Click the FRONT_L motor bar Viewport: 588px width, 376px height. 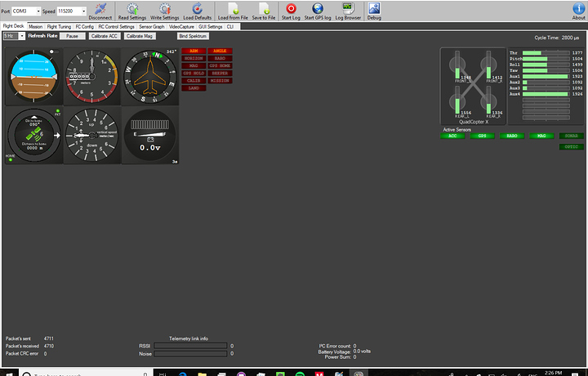click(x=457, y=65)
